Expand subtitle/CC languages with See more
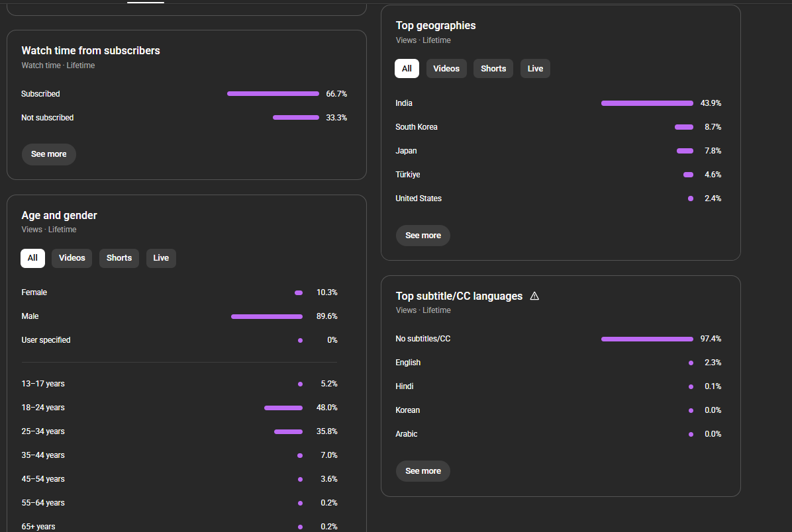Image resolution: width=792 pixels, height=532 pixels. coord(423,471)
